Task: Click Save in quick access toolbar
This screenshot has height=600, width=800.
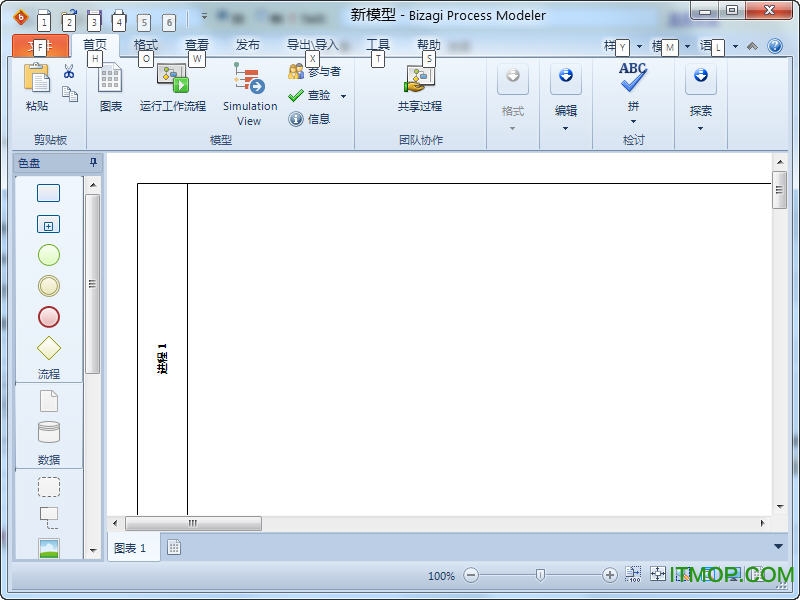Action: coord(94,20)
